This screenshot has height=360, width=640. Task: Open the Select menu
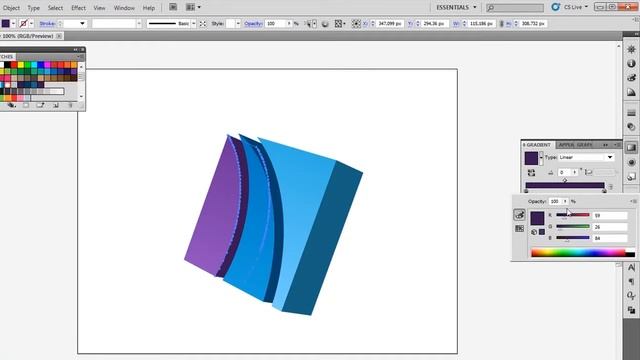pos(55,8)
